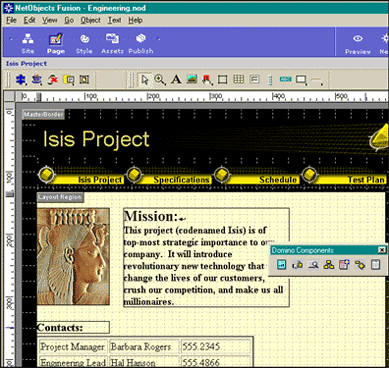
Task: Click the Isis Project page name label
Action: [26, 63]
